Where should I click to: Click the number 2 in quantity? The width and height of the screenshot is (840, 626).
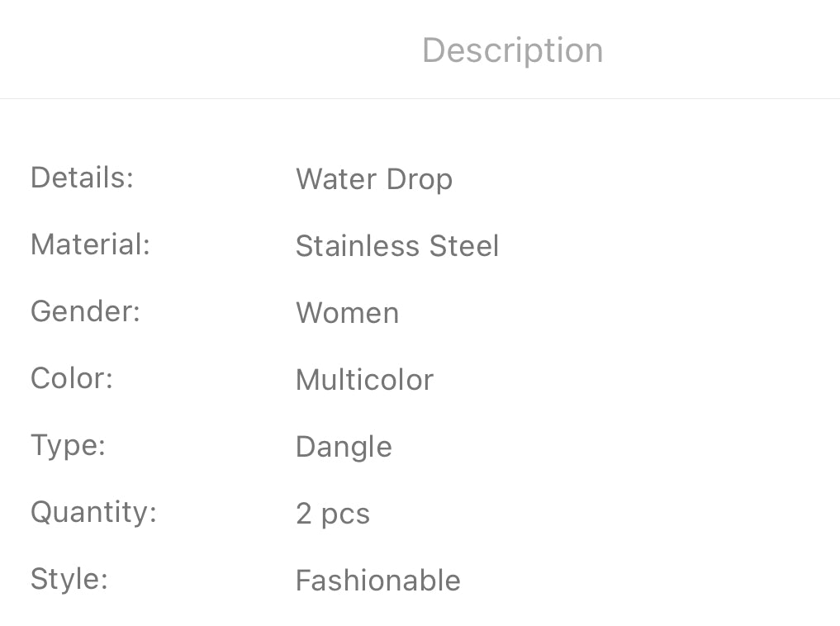click(x=304, y=514)
